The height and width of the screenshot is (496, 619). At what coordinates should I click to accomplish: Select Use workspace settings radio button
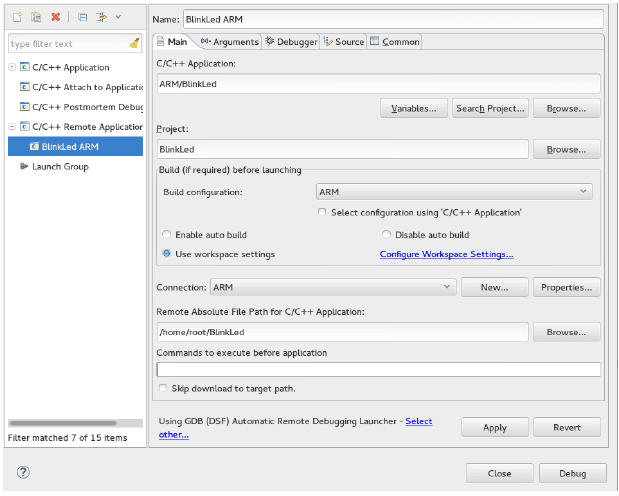[167, 254]
